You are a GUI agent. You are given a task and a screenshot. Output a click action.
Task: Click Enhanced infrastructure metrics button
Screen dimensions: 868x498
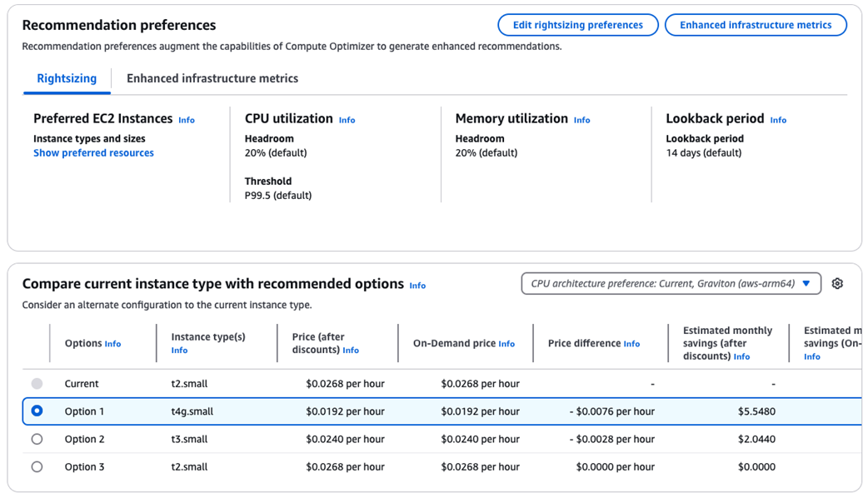(x=756, y=25)
